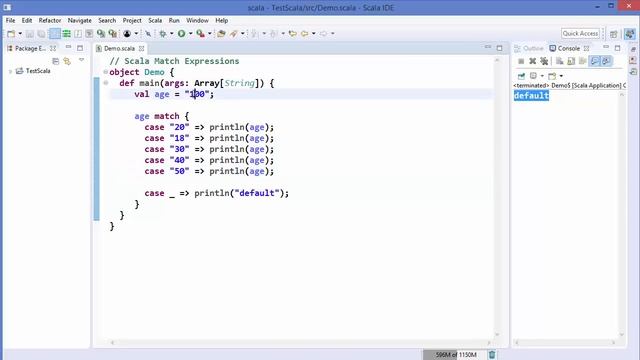Open the black circle icon dropdown
640x360 pixels.
pos(136,33)
